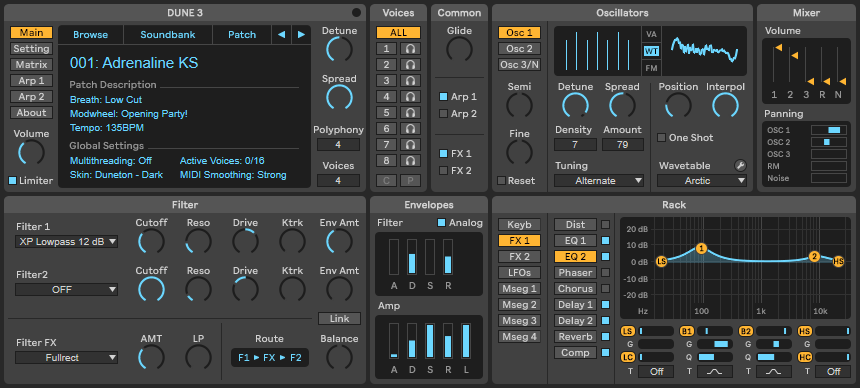Solo voice 3 with its headphone icon
The width and height of the screenshot is (860, 388).
point(410,81)
